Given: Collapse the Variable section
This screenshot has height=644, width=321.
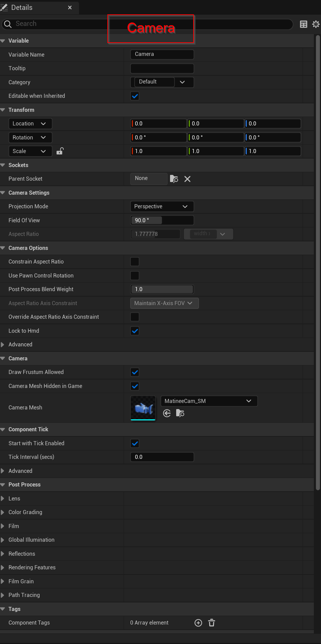Looking at the screenshot, I should pyautogui.click(x=3, y=41).
